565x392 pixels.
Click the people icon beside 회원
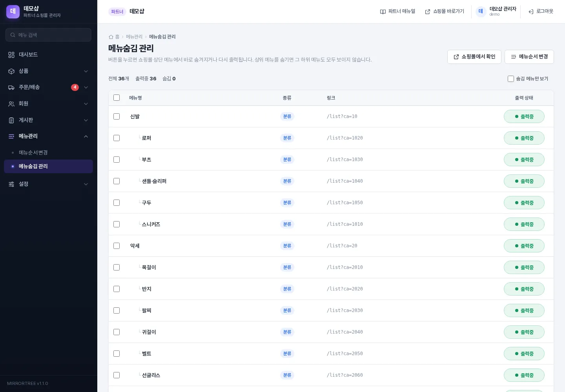coord(11,104)
